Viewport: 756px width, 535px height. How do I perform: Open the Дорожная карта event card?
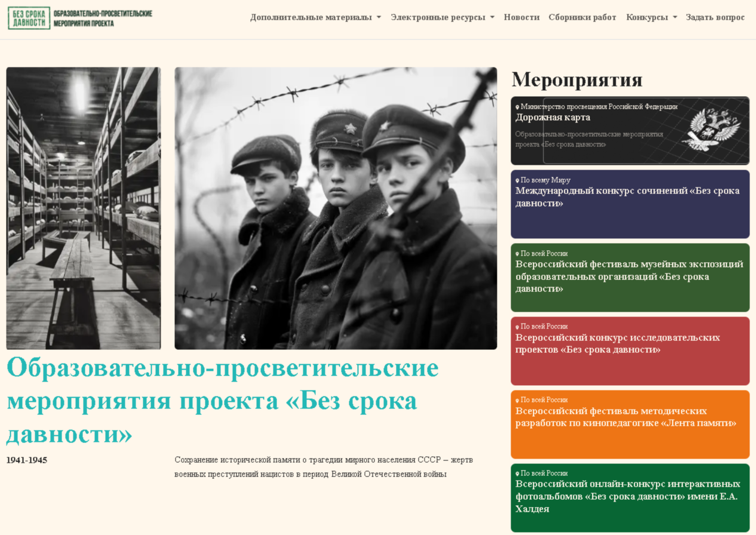coord(630,131)
